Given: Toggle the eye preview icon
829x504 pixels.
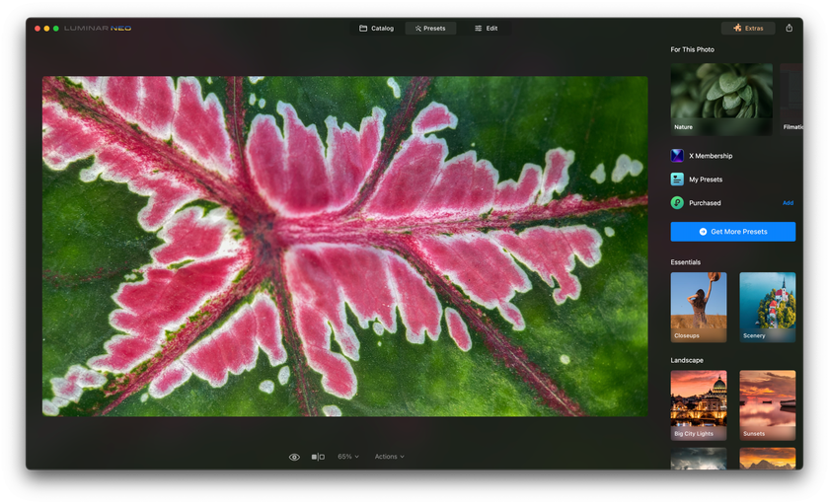Looking at the screenshot, I should pos(294,457).
